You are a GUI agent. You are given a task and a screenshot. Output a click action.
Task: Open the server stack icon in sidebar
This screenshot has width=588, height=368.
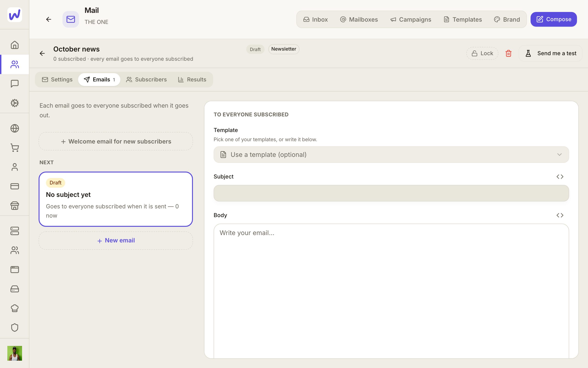tap(14, 231)
